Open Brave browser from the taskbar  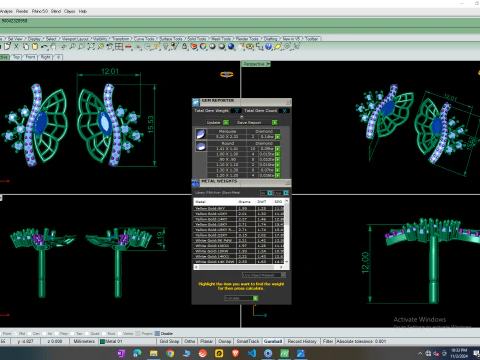tap(235, 353)
